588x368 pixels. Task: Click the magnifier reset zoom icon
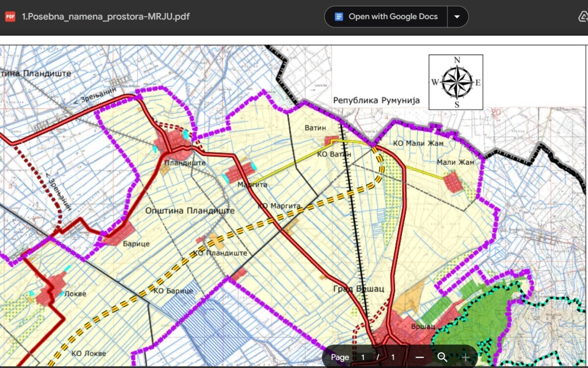(442, 357)
